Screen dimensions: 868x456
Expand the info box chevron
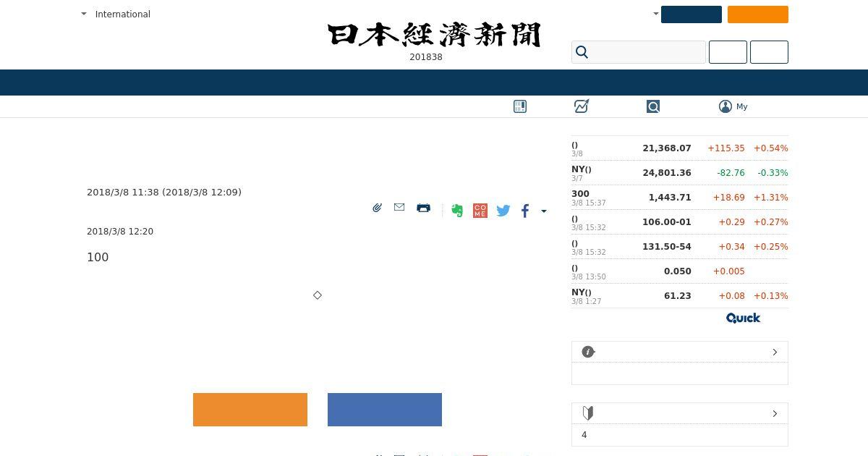coord(775,352)
